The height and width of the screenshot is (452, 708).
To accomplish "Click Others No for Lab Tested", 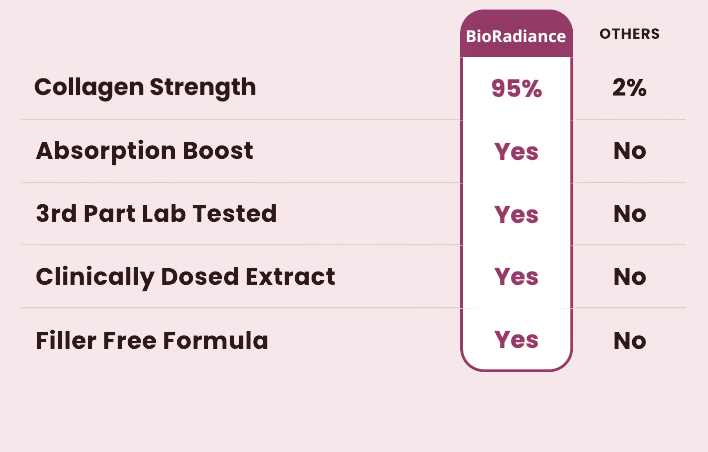I will point(629,214).
